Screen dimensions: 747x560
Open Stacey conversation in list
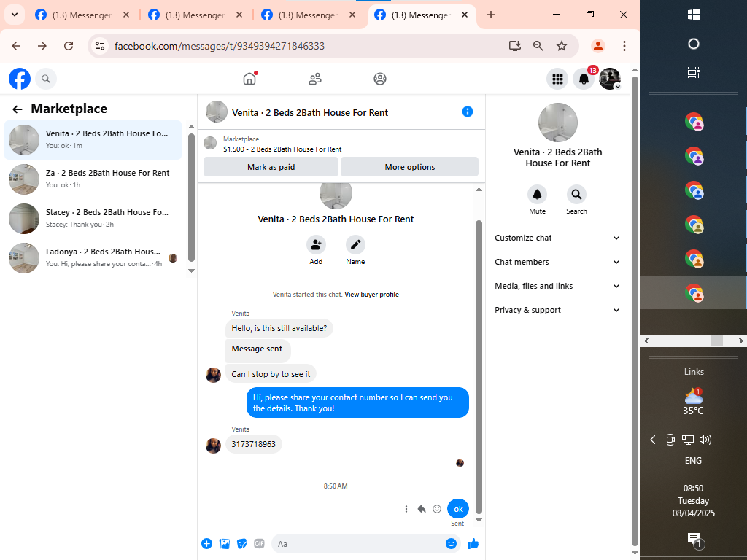[x=93, y=219]
